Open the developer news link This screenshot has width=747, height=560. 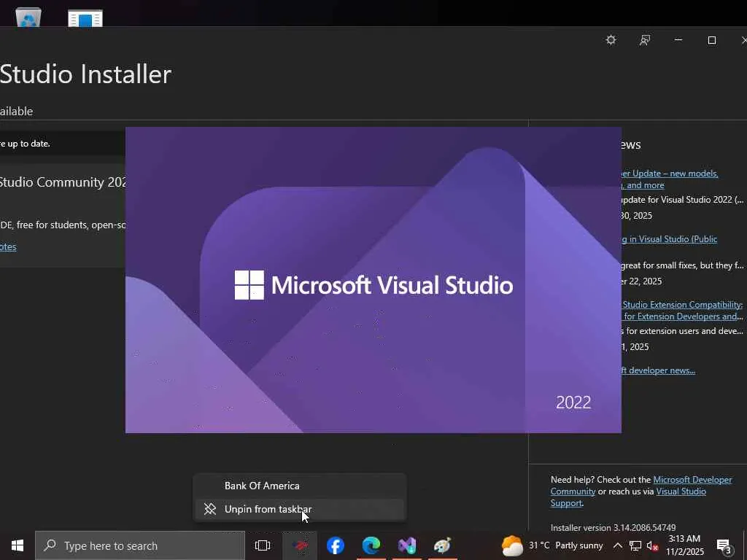click(x=659, y=370)
